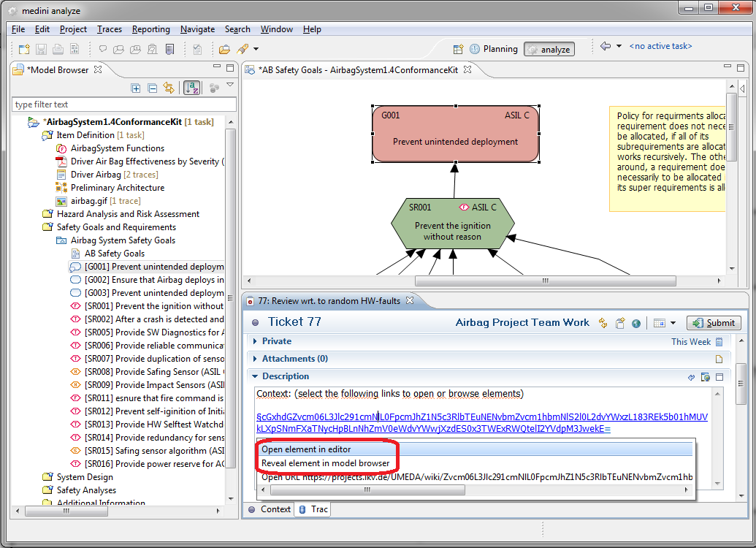The height and width of the screenshot is (548, 756).
Task: Click the Submit button
Action: pyautogui.click(x=714, y=323)
